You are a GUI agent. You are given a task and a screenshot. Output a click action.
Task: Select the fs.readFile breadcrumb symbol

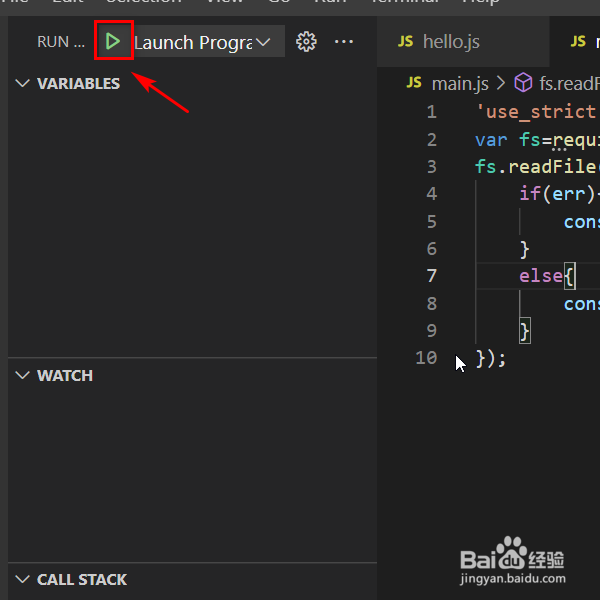tap(569, 83)
